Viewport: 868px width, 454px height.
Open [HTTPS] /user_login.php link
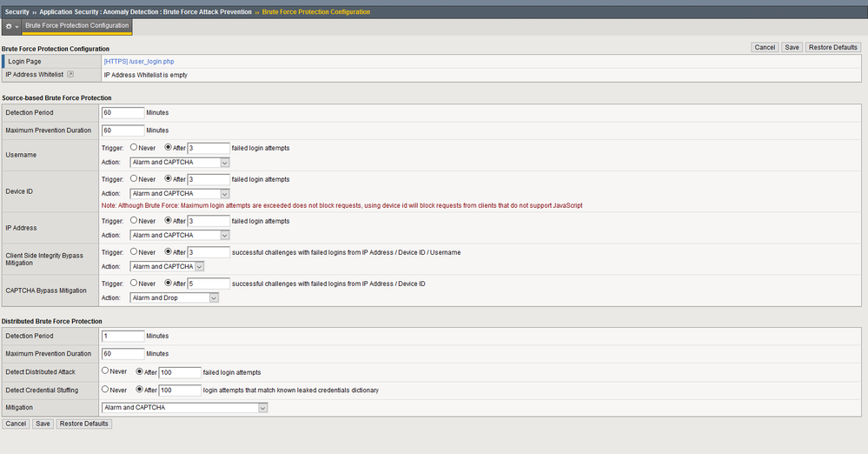[139, 62]
